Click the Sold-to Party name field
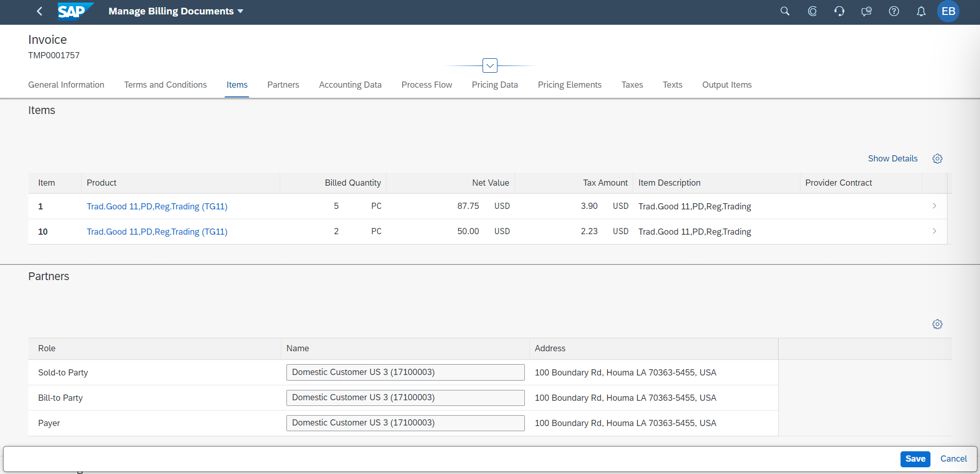 [405, 372]
